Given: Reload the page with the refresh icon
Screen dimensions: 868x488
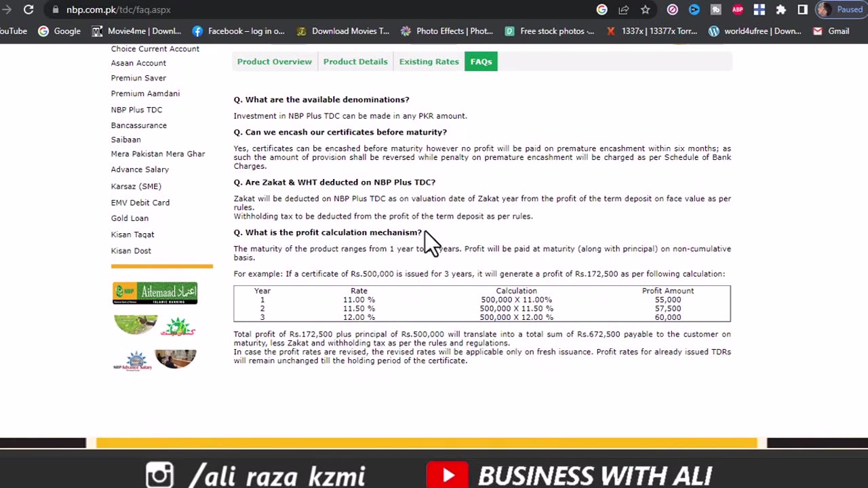Looking at the screenshot, I should [x=28, y=9].
